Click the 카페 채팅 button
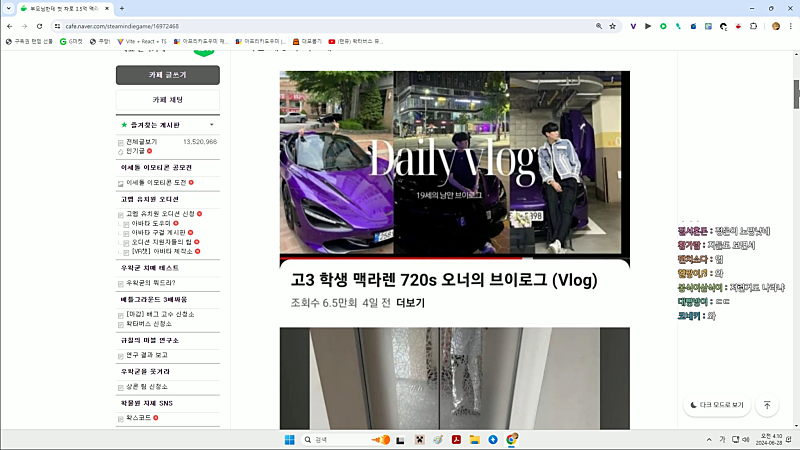800x450 pixels. coord(168,100)
